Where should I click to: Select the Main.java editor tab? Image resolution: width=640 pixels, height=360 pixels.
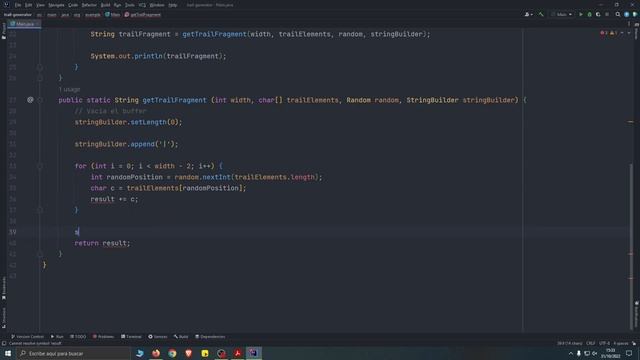tap(24, 24)
